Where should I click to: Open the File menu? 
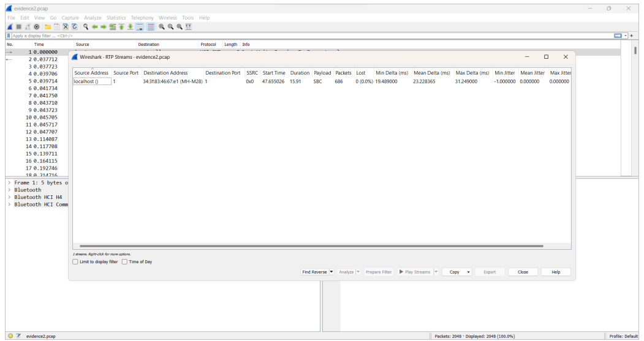[11, 18]
